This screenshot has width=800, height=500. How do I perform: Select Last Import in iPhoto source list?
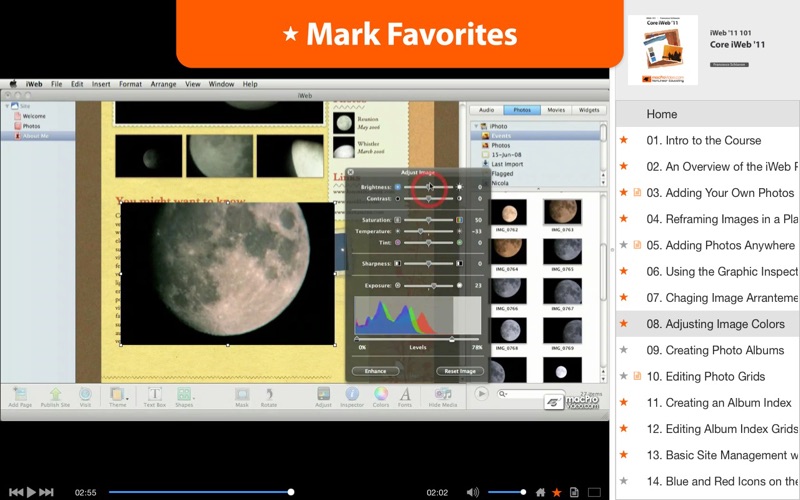coord(507,164)
